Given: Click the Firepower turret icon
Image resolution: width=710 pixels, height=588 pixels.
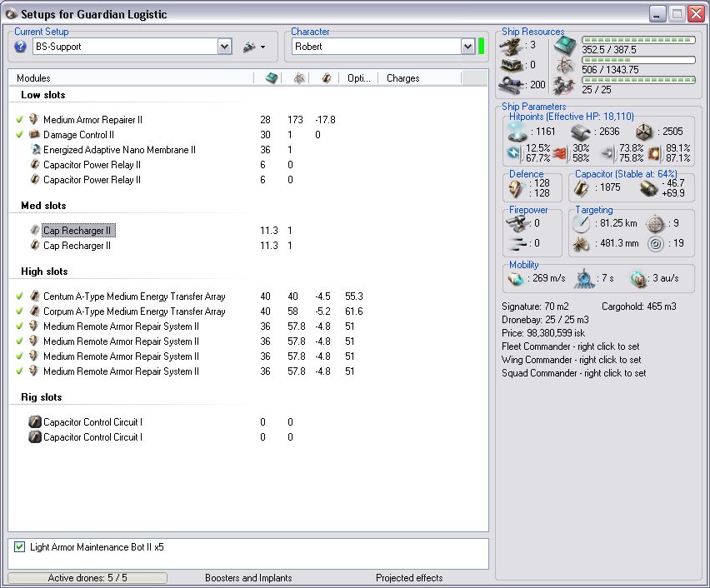Looking at the screenshot, I should 516,223.
